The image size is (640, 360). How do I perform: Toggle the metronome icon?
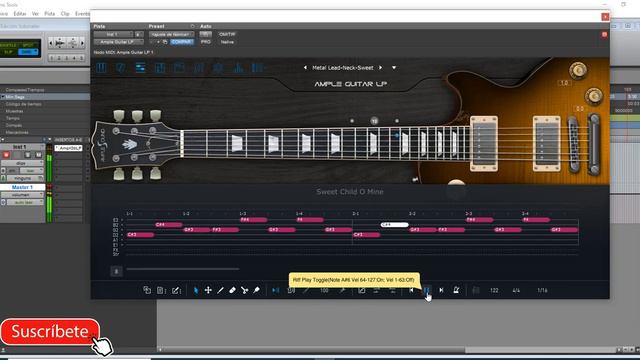(456, 290)
